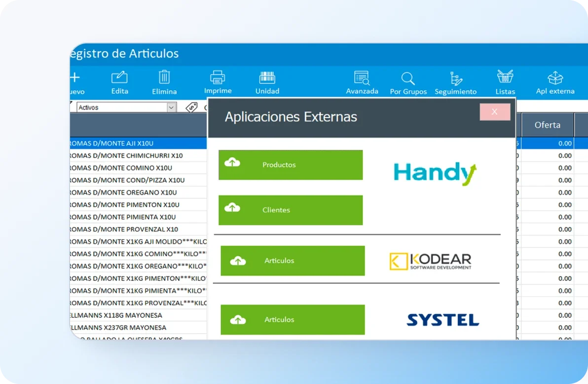Click the Edita pencil icon
The image size is (588, 384).
point(119,77)
